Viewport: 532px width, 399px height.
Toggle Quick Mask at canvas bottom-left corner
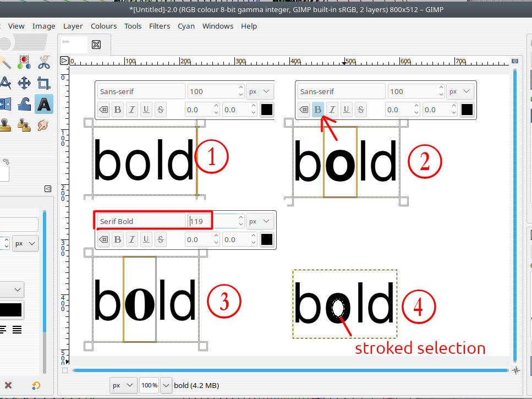click(x=65, y=370)
